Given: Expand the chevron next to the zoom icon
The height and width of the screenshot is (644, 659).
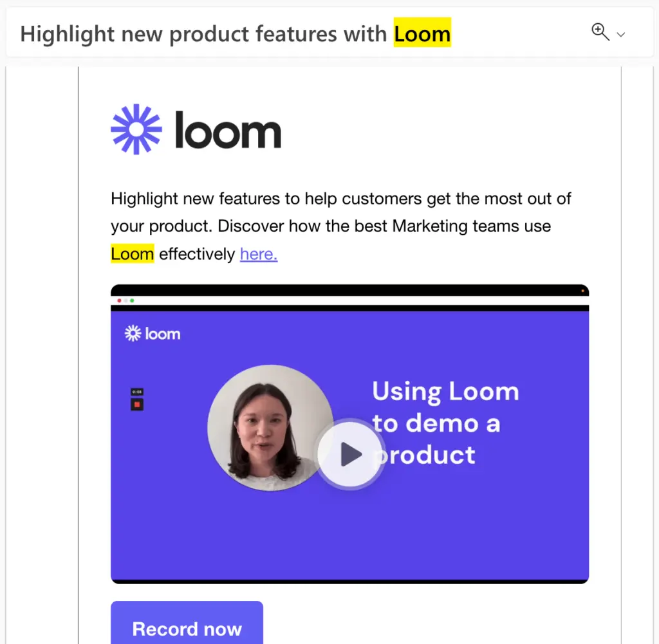Looking at the screenshot, I should [620, 34].
